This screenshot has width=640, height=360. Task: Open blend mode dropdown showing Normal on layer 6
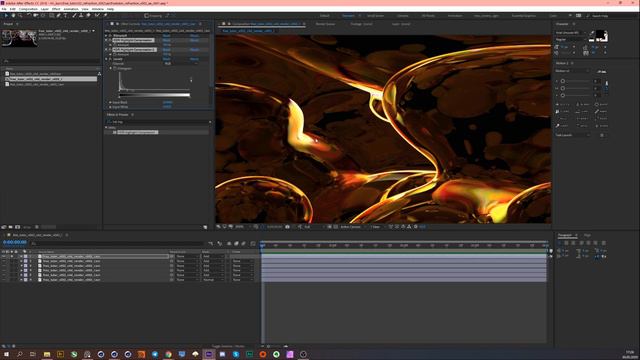point(213,280)
